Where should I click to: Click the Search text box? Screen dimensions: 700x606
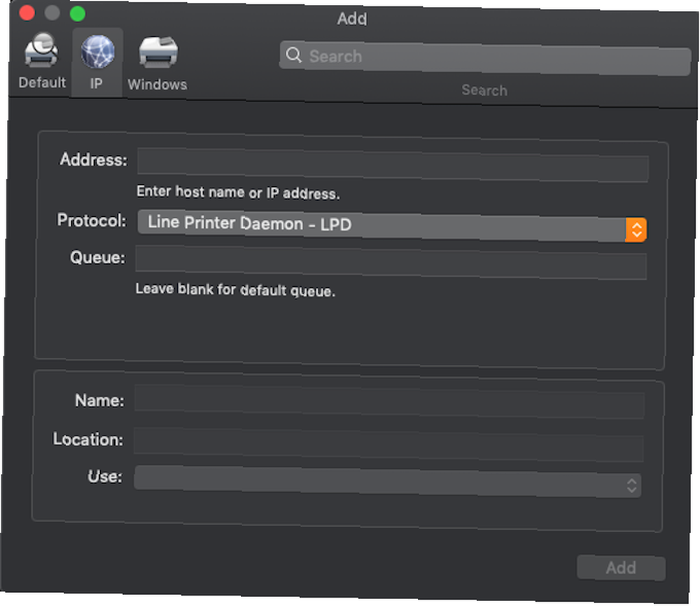485,58
